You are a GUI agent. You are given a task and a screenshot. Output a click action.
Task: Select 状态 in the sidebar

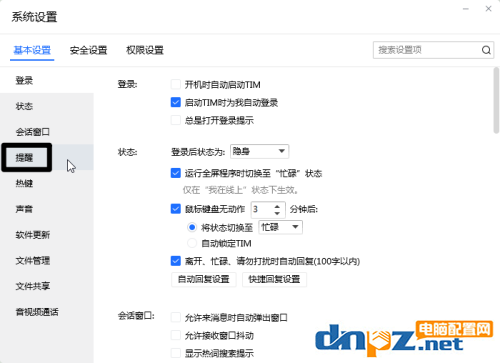pos(47,106)
